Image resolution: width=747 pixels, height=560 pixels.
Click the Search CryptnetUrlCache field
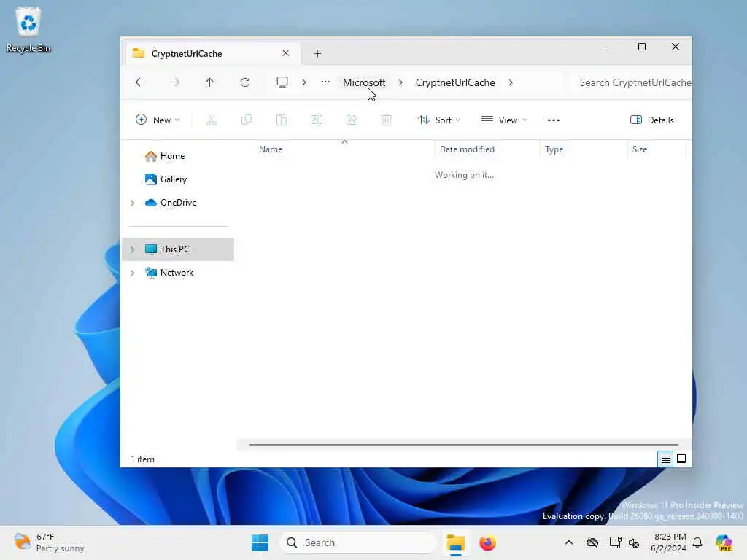(632, 82)
